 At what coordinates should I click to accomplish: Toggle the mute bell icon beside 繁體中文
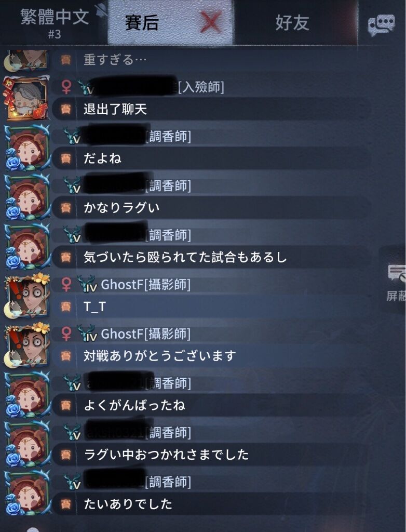(x=101, y=10)
